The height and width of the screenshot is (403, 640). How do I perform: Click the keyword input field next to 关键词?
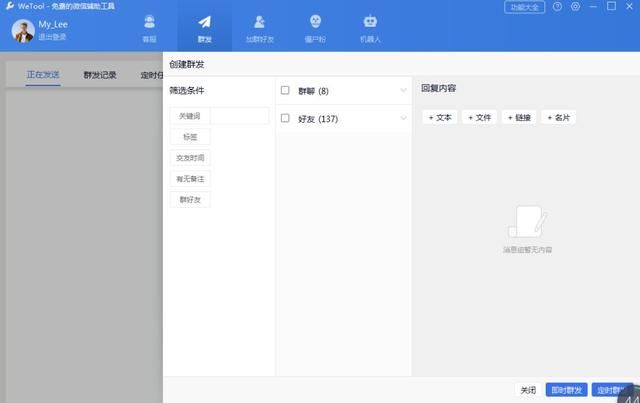coord(240,116)
